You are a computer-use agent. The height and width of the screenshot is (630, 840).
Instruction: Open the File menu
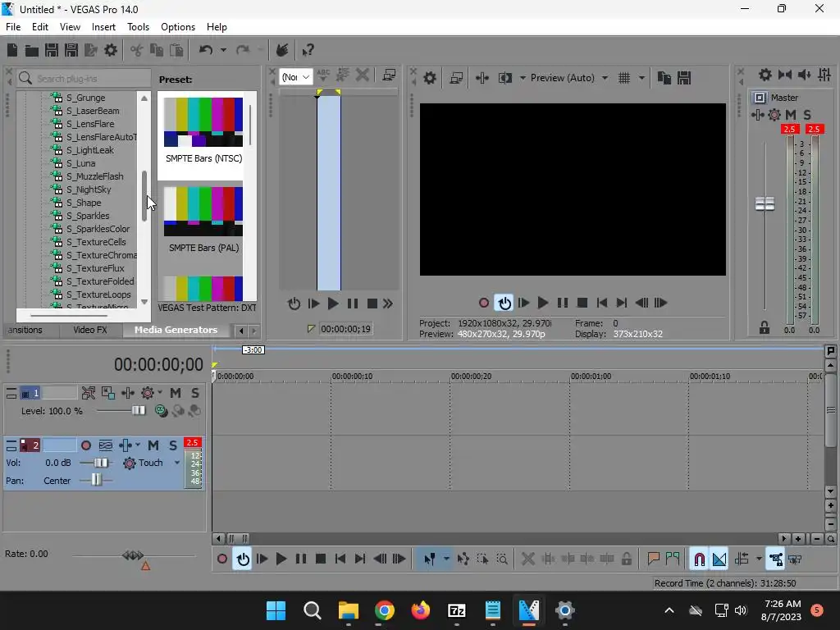(x=13, y=27)
